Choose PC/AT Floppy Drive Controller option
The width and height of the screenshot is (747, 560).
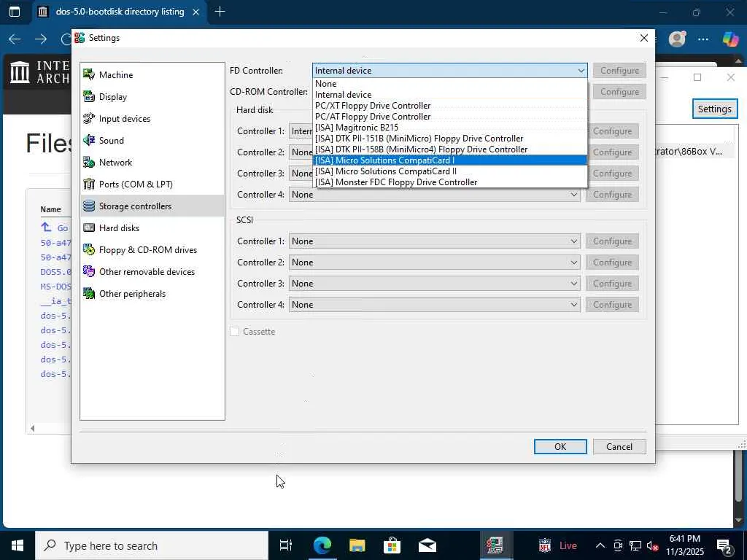coord(449,116)
